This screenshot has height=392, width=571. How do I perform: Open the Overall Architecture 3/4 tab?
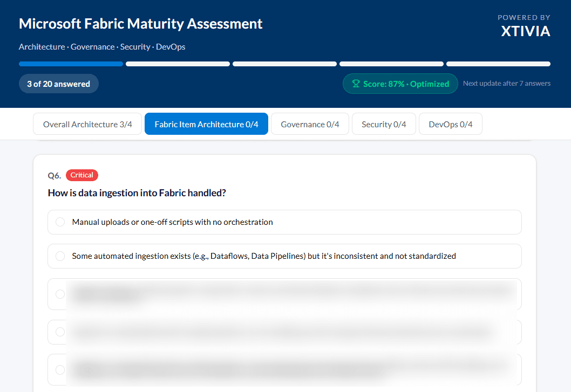coord(87,124)
